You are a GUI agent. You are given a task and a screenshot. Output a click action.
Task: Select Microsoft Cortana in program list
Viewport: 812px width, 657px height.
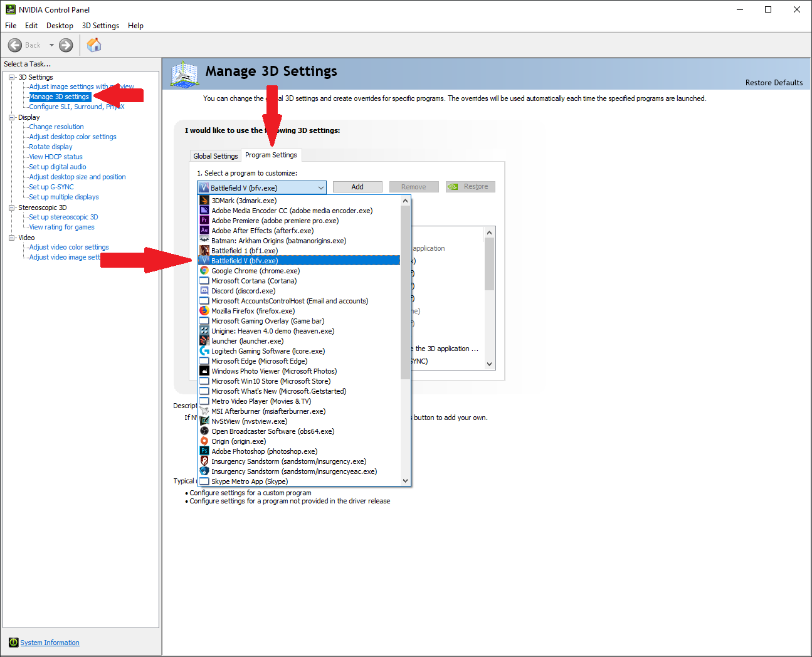click(299, 281)
